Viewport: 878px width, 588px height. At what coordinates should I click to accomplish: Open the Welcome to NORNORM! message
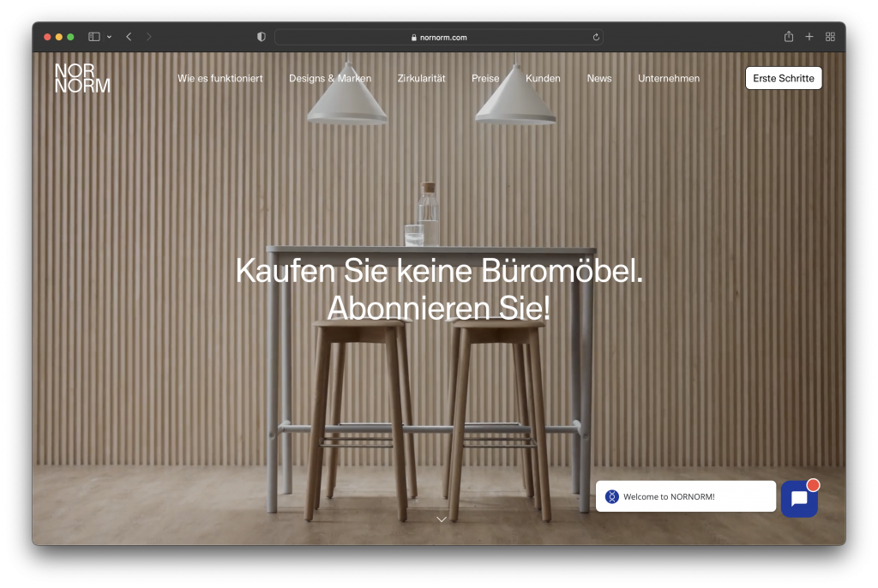[x=686, y=496]
